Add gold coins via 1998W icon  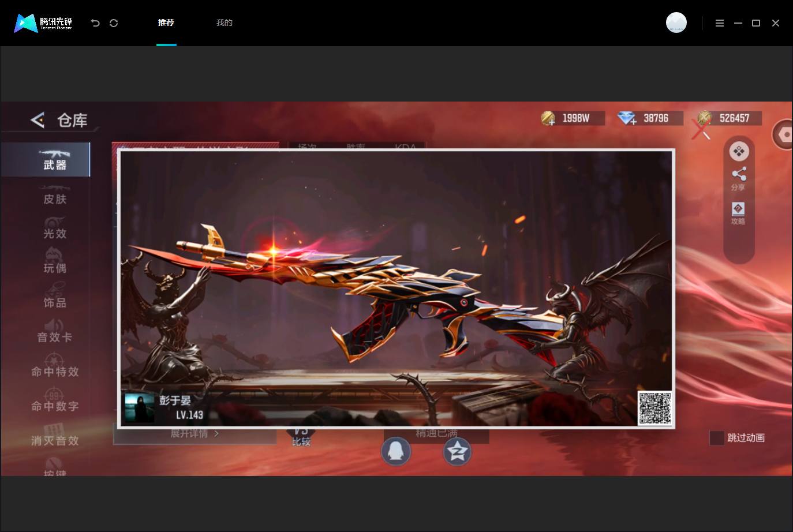pyautogui.click(x=548, y=118)
